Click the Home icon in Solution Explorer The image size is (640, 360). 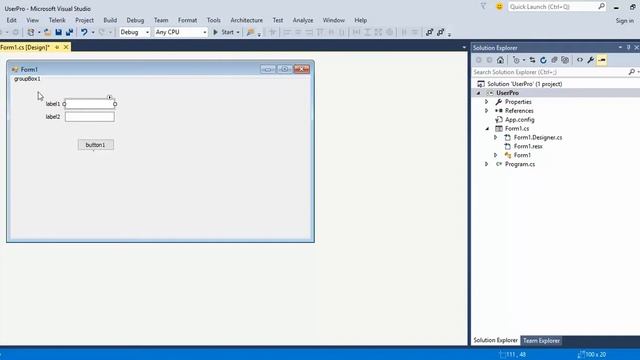click(500, 60)
